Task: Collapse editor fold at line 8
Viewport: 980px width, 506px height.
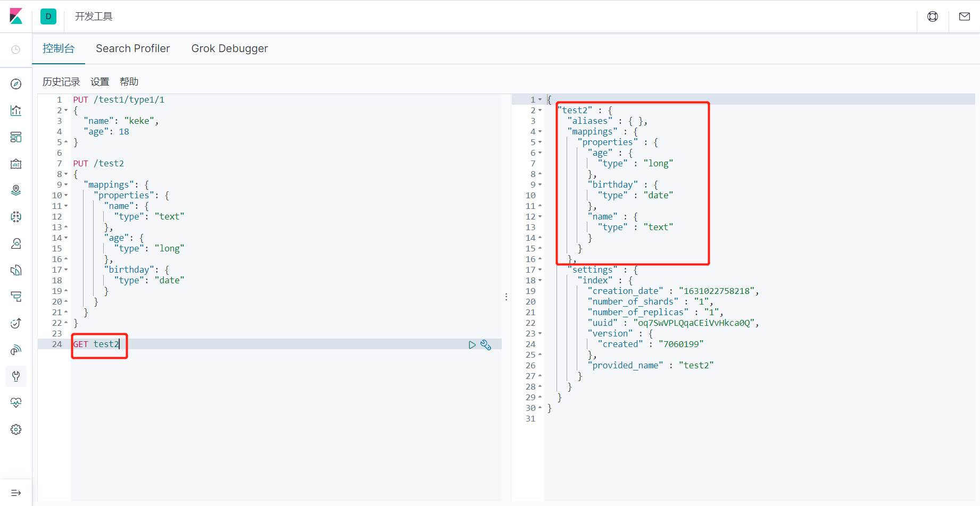Action: pos(66,174)
